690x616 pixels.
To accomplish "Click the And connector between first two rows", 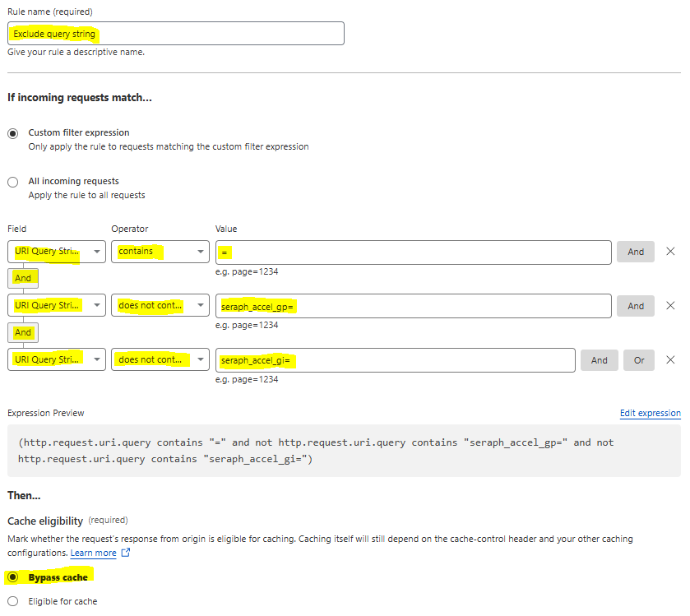I will pos(23,278).
